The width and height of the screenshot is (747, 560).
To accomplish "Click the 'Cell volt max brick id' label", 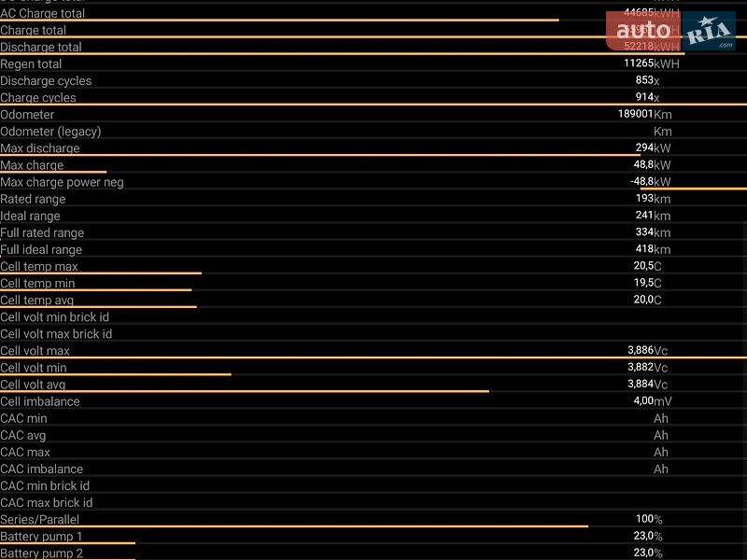I will pyautogui.click(x=56, y=334).
